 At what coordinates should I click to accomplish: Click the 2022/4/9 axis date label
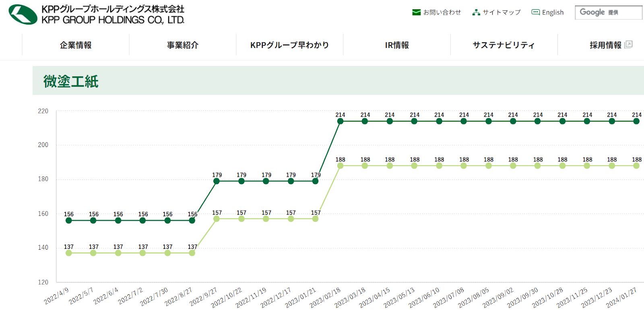click(56, 296)
